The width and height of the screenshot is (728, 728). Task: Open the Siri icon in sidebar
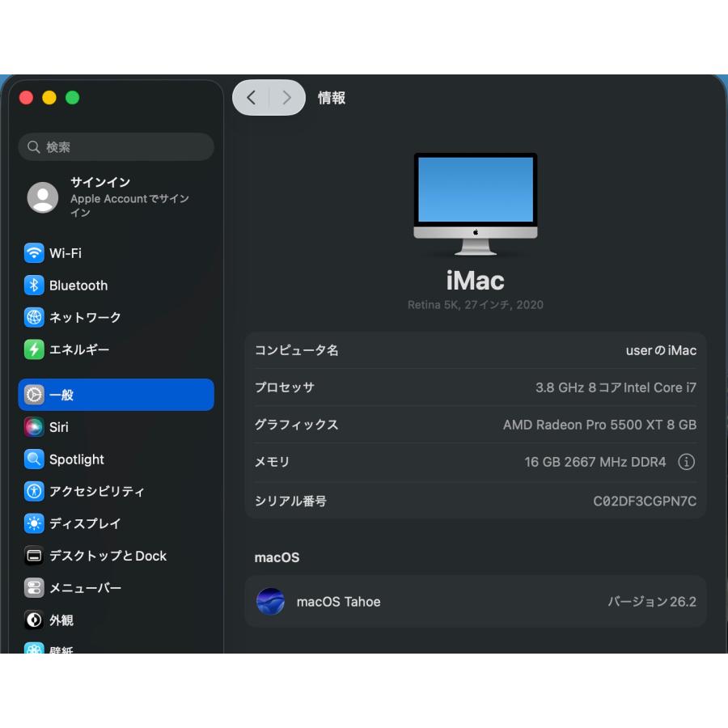point(34,426)
